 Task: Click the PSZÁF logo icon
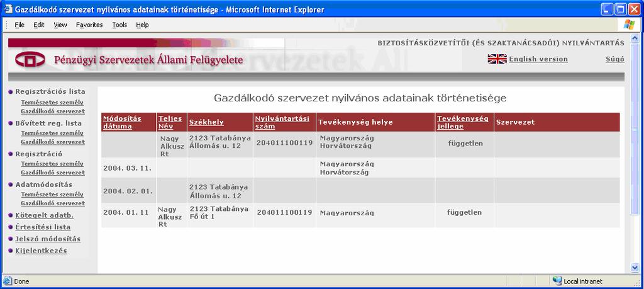(30, 60)
